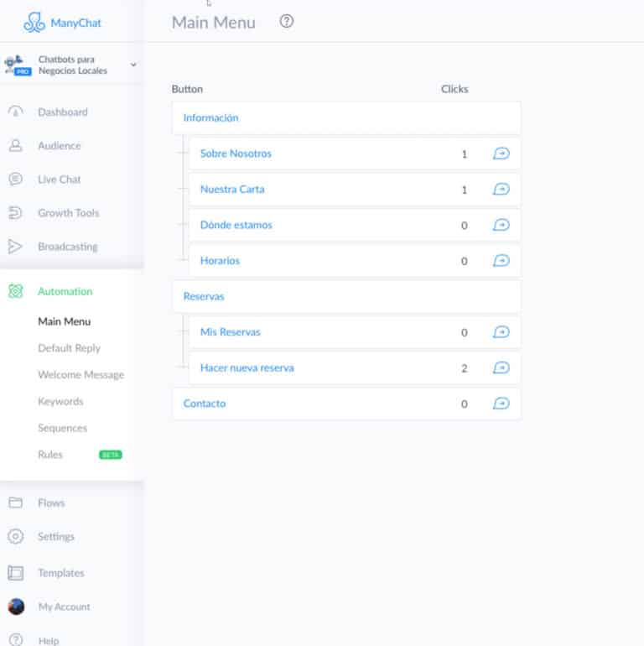Open the Rules beta page

tap(50, 455)
